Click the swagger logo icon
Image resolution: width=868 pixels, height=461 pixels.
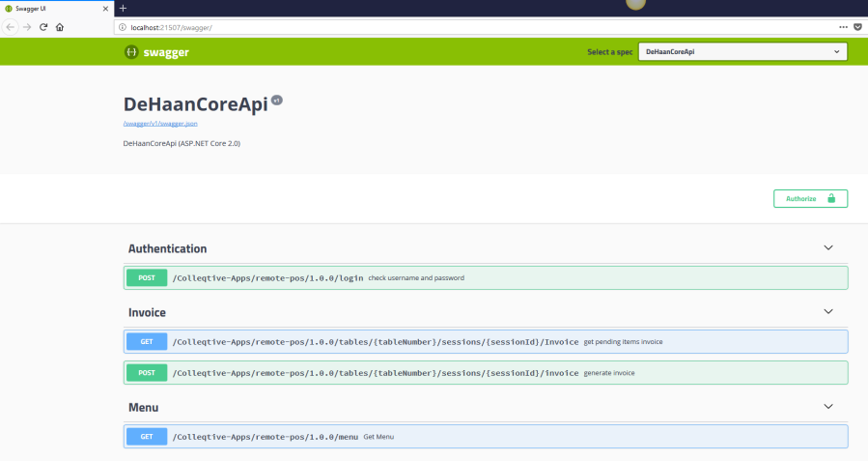[x=131, y=52]
